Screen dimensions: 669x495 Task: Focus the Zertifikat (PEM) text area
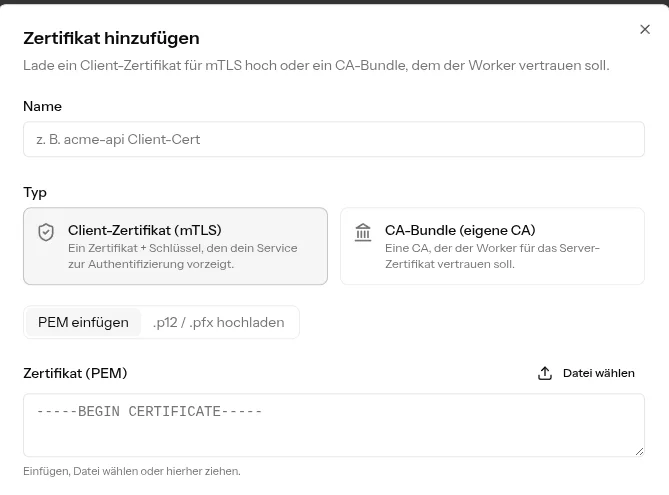[334, 425]
